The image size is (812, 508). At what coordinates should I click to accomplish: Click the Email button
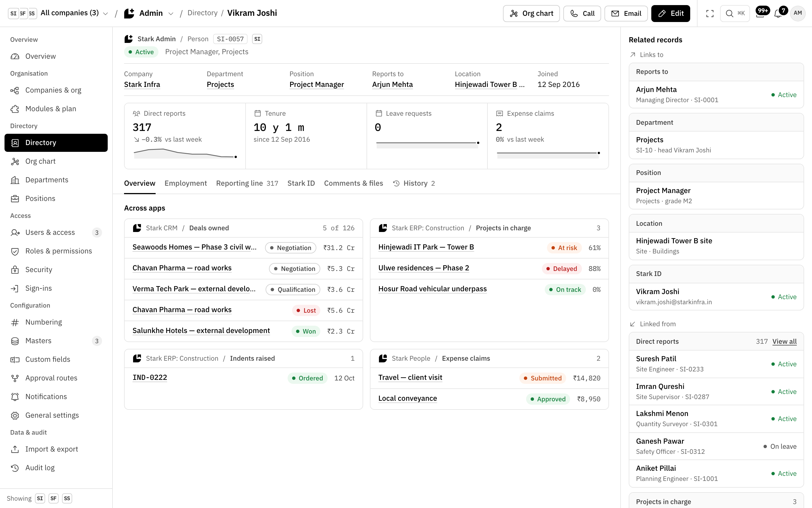[x=626, y=14]
